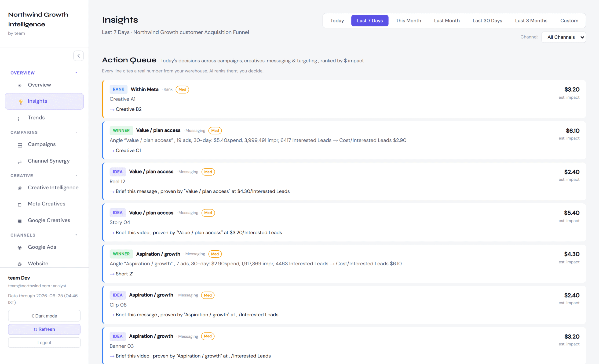This screenshot has width=599, height=364.
Task: Open Google Creatives page
Action: 44,220
